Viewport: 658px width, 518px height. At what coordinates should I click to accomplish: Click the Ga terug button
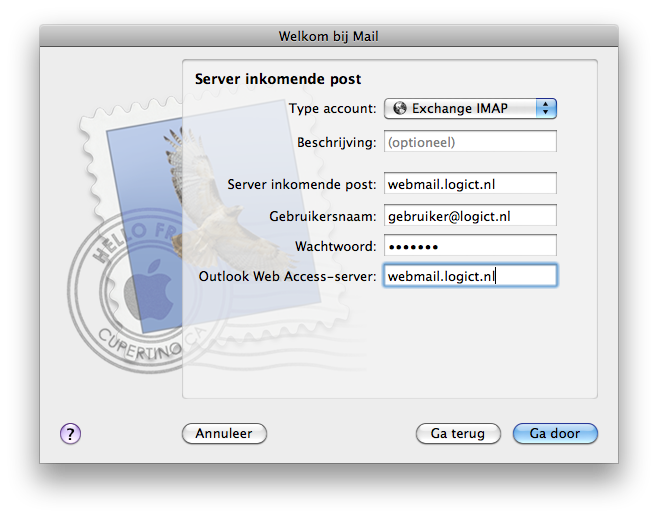coord(458,433)
